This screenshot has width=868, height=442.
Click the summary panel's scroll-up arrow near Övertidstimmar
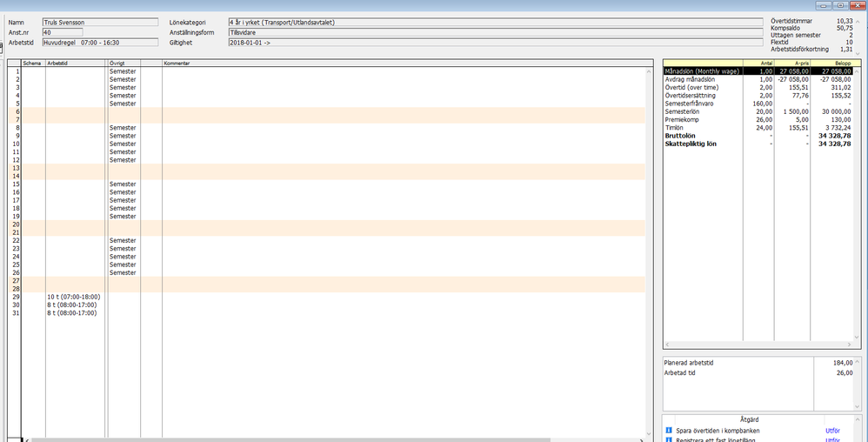tap(858, 21)
